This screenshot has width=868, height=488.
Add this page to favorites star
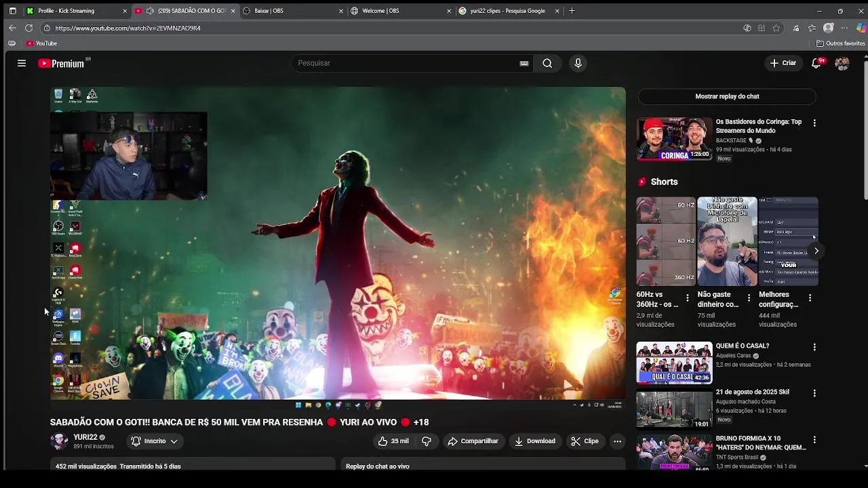point(776,28)
